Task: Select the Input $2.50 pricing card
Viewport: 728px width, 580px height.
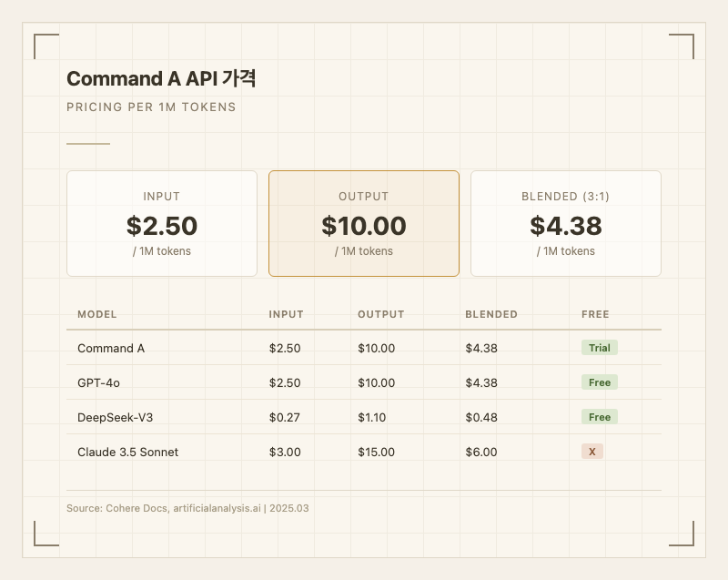Action: (x=162, y=223)
